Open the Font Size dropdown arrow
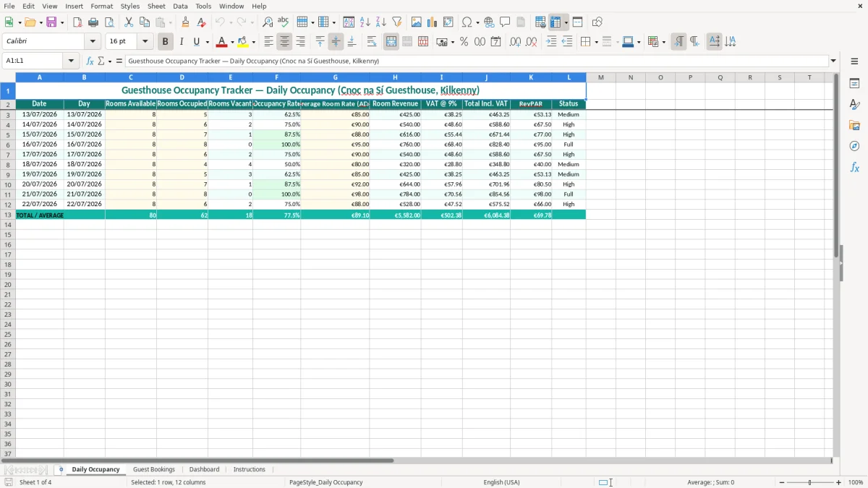The width and height of the screenshot is (868, 488). click(145, 42)
